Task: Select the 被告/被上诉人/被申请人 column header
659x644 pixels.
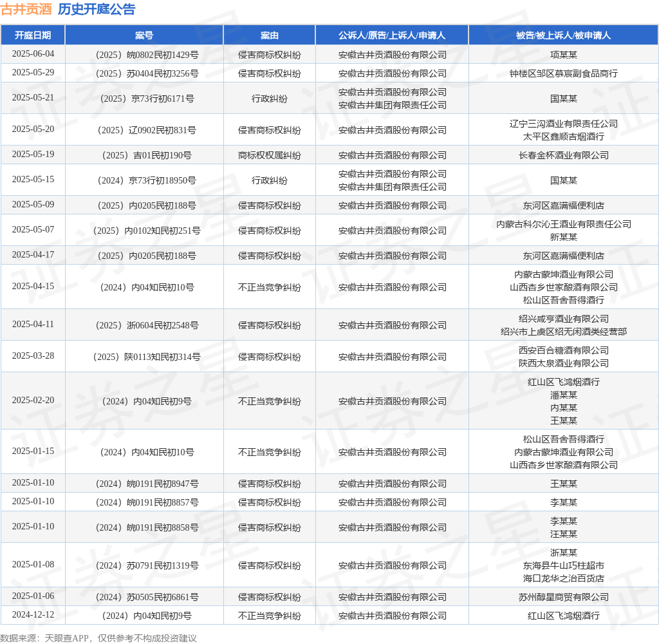Action: click(564, 35)
